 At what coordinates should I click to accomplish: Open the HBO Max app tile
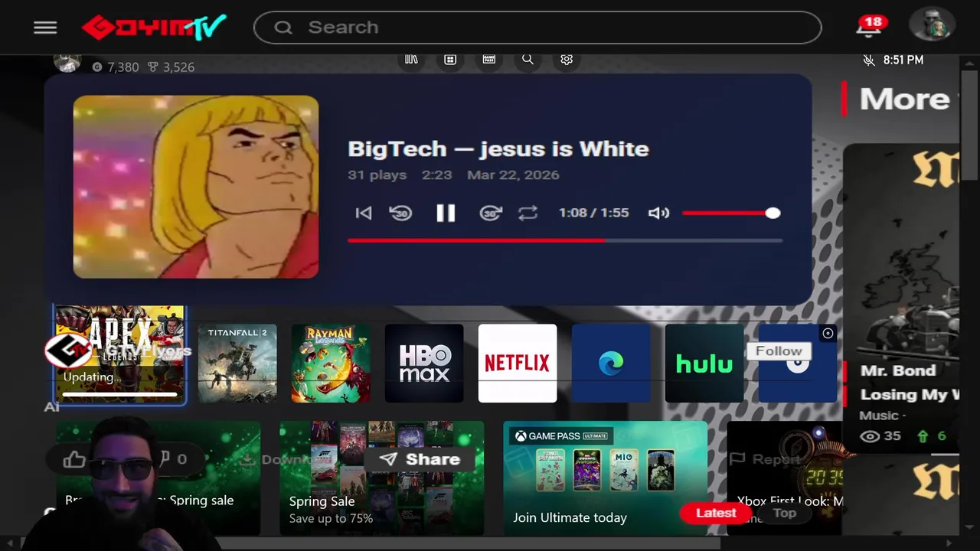[424, 363]
